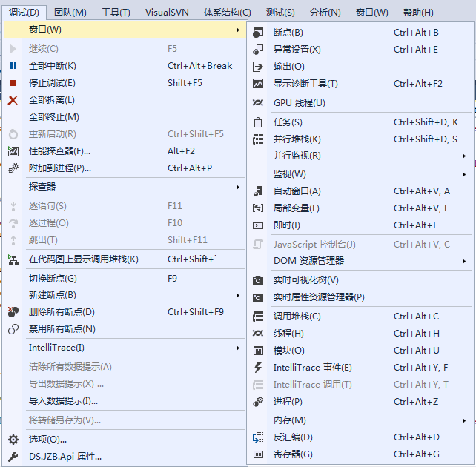Click the Threads (线程) icon
Screen dimensions: 476x467
[258, 334]
